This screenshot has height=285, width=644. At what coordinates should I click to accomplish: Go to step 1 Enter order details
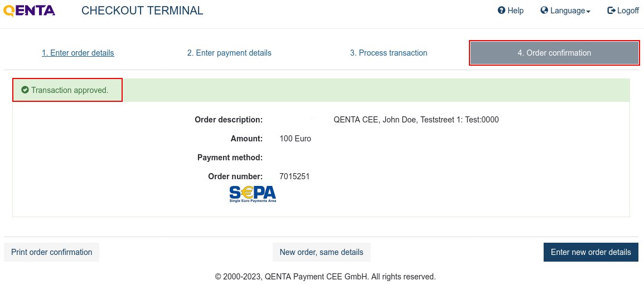(x=78, y=53)
